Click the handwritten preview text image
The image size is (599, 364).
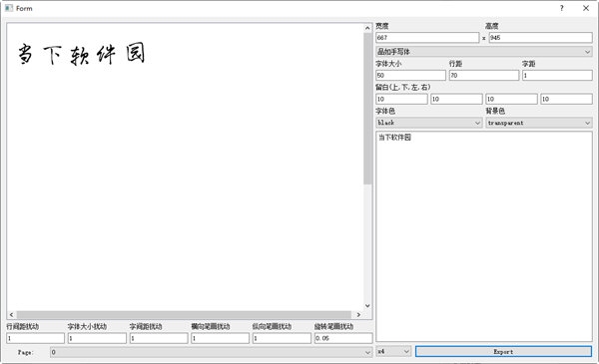82,54
